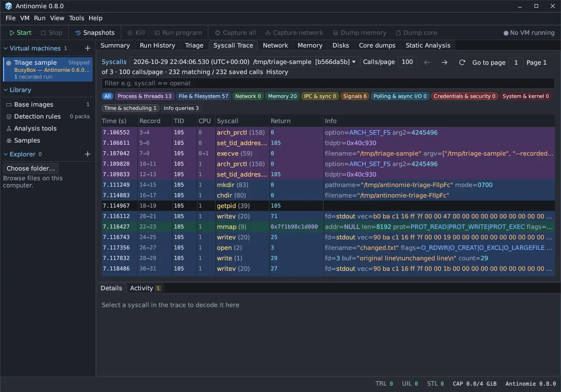This screenshot has width=561, height=392.
Task: Collapse the Virtual machines section
Action: (6, 48)
